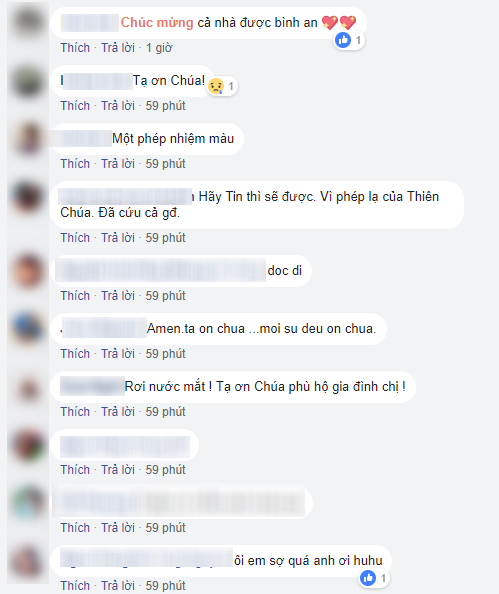
Task: Open avatar of 'Một phép nhiệm màu' commenter
Action: coord(28,139)
